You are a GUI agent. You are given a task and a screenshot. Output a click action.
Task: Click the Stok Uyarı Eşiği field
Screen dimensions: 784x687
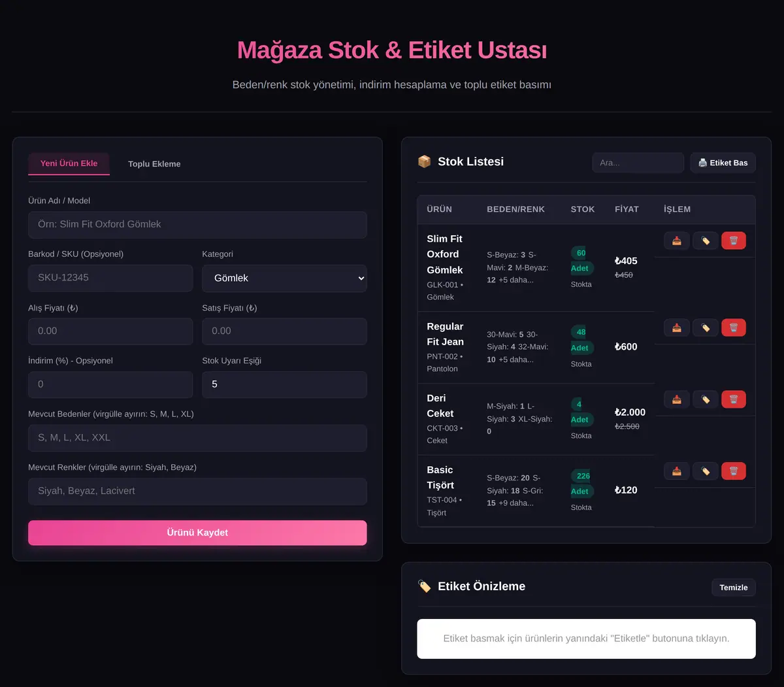point(284,385)
